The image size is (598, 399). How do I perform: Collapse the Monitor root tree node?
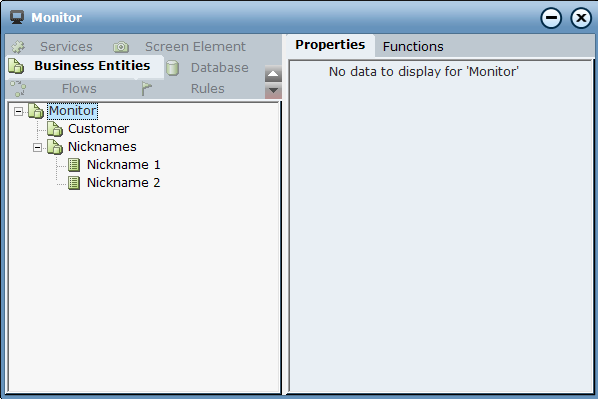point(18,111)
